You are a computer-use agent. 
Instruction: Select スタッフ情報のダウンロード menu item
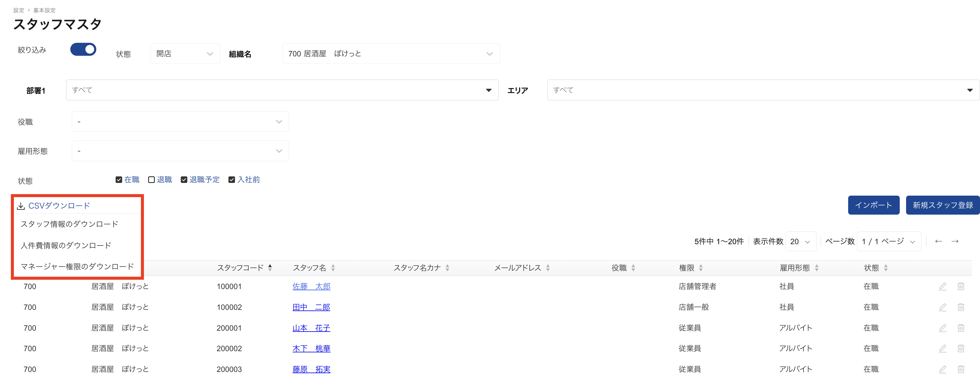coord(70,224)
